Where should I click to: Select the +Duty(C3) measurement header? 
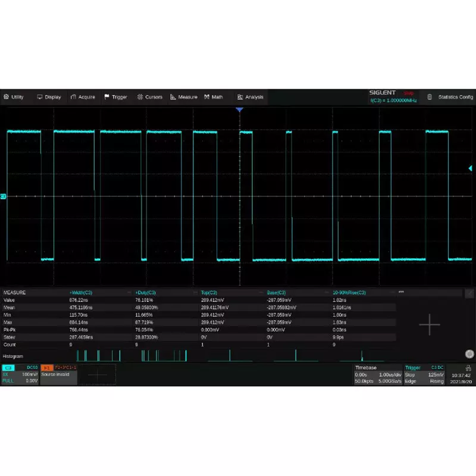tap(145, 293)
